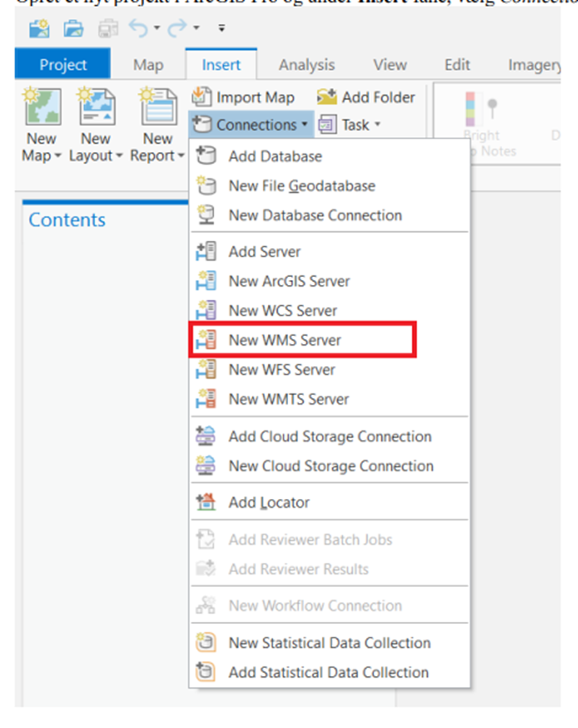Viewport: 578px width, 728px height.
Task: Click the New Database Connection icon
Action: coord(206,215)
